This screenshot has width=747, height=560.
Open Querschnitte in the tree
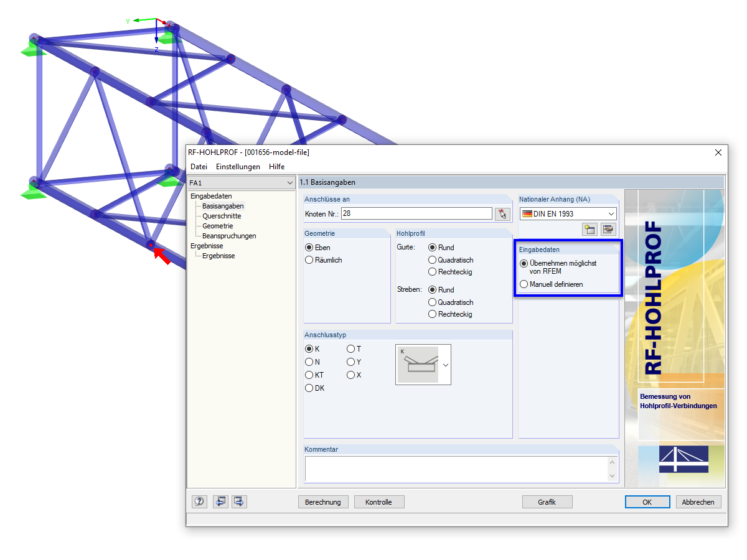point(222,216)
